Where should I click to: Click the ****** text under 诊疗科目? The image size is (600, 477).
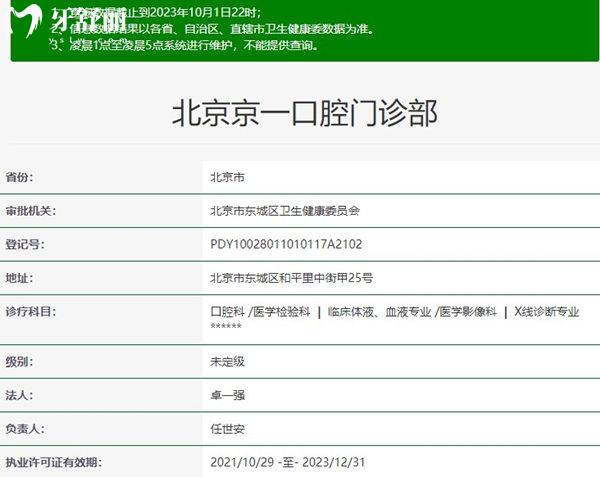click(x=226, y=326)
